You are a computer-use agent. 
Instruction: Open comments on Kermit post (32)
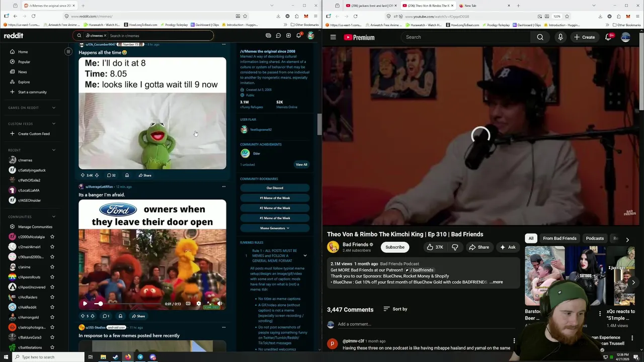tap(111, 175)
